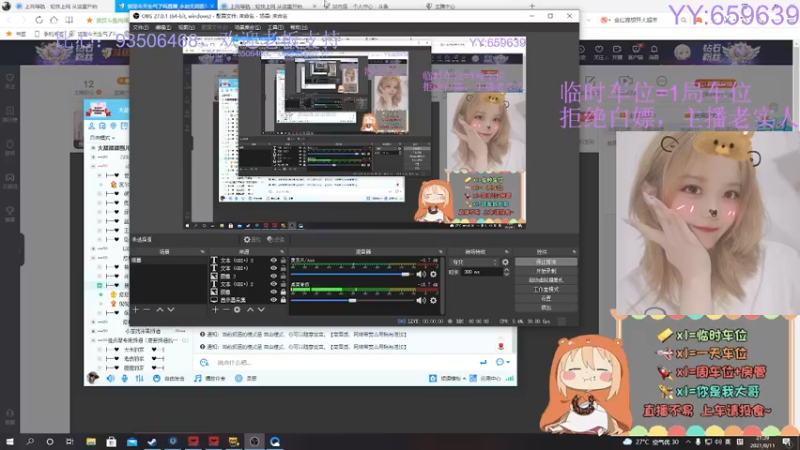Image resolution: width=800 pixels, height=450 pixels.
Task: Click the audio mixer vertical scrollbar
Action: pos(442,285)
